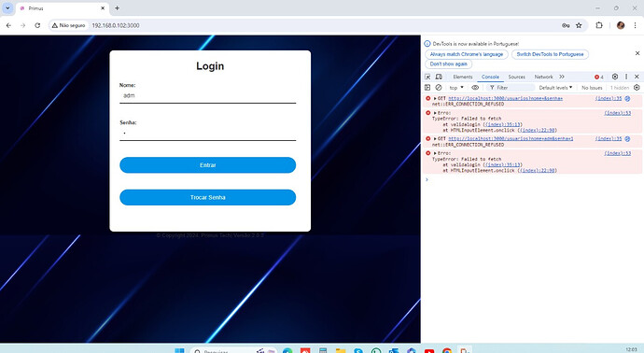This screenshot has height=353, width=644.
Task: Select the inspect element picker icon
Action: (x=427, y=77)
